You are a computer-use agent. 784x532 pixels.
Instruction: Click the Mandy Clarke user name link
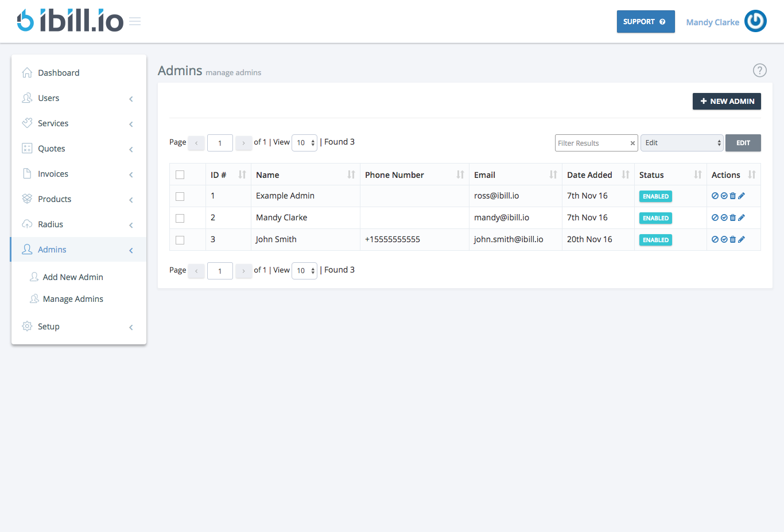click(x=713, y=22)
